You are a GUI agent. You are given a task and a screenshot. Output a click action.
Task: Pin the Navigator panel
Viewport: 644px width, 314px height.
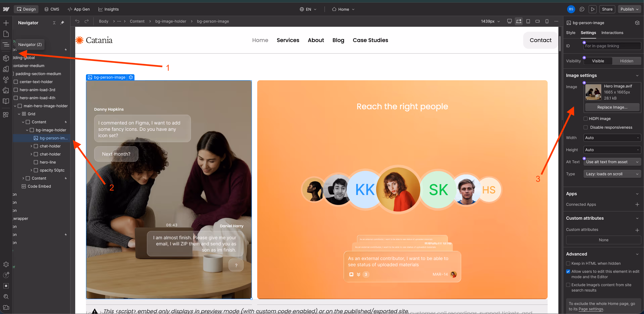pyautogui.click(x=62, y=23)
